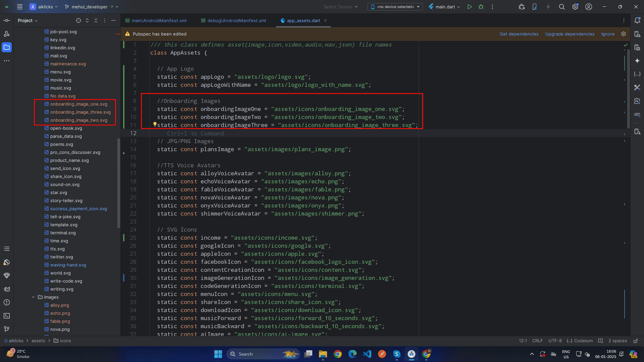
Task: Run main.dart with the green play icon
Action: [x=469, y=7]
